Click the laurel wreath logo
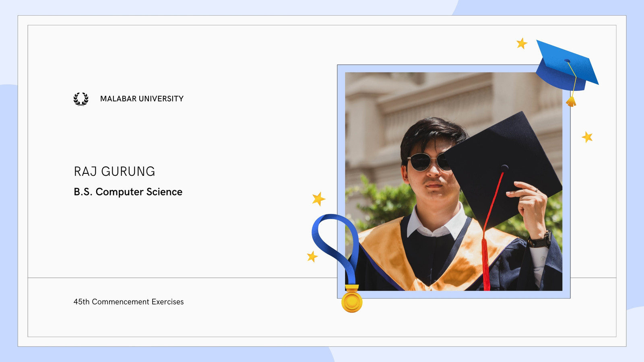Viewport: 644px width, 362px height. coord(81,99)
